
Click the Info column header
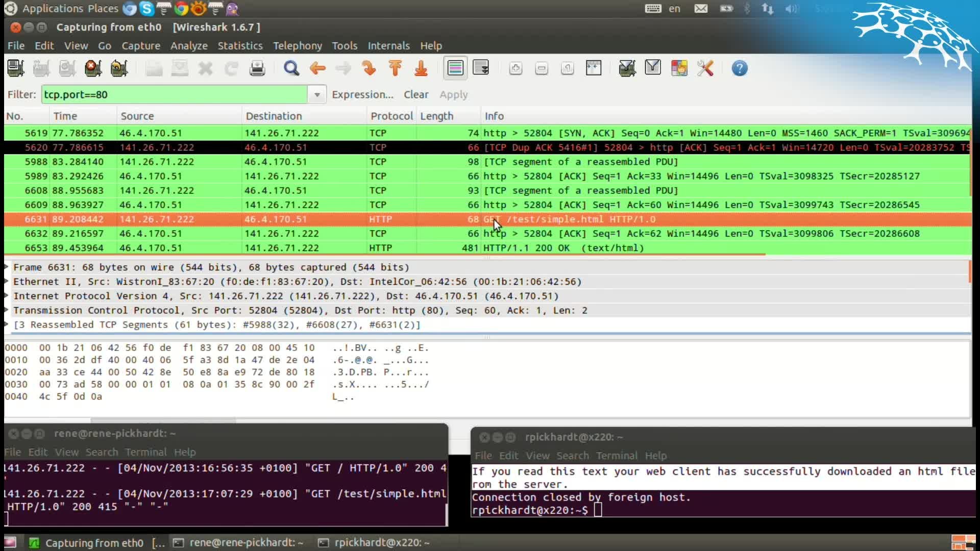tap(725, 116)
